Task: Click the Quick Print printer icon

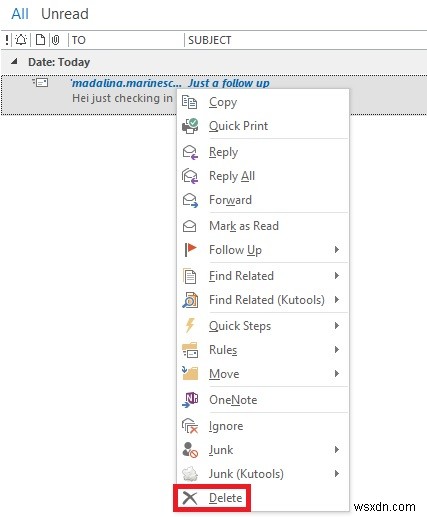Action: click(x=190, y=126)
